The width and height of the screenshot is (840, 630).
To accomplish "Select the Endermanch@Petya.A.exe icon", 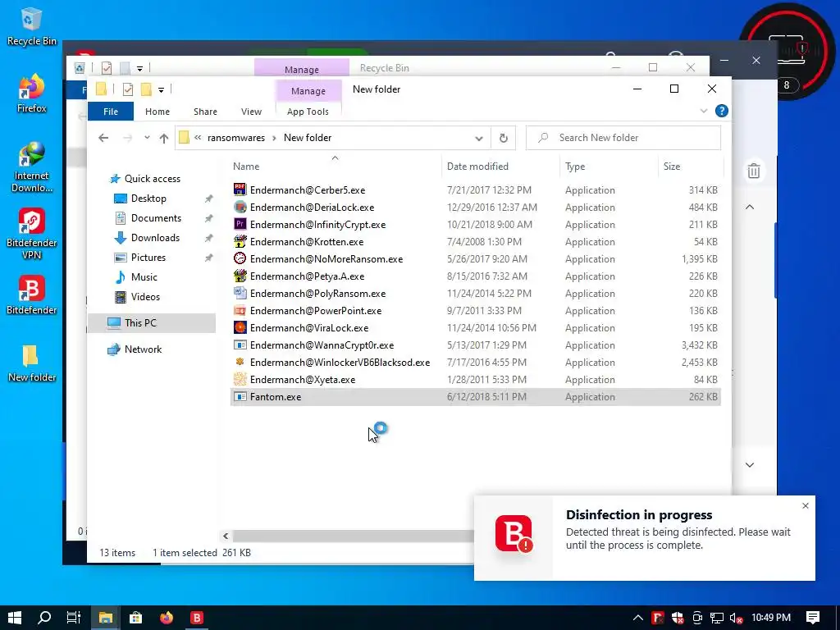I will [240, 276].
